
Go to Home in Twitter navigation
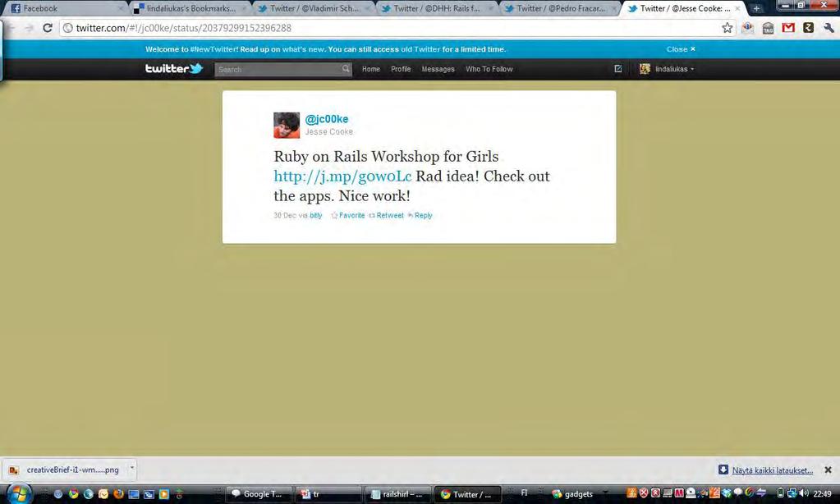[x=370, y=69]
